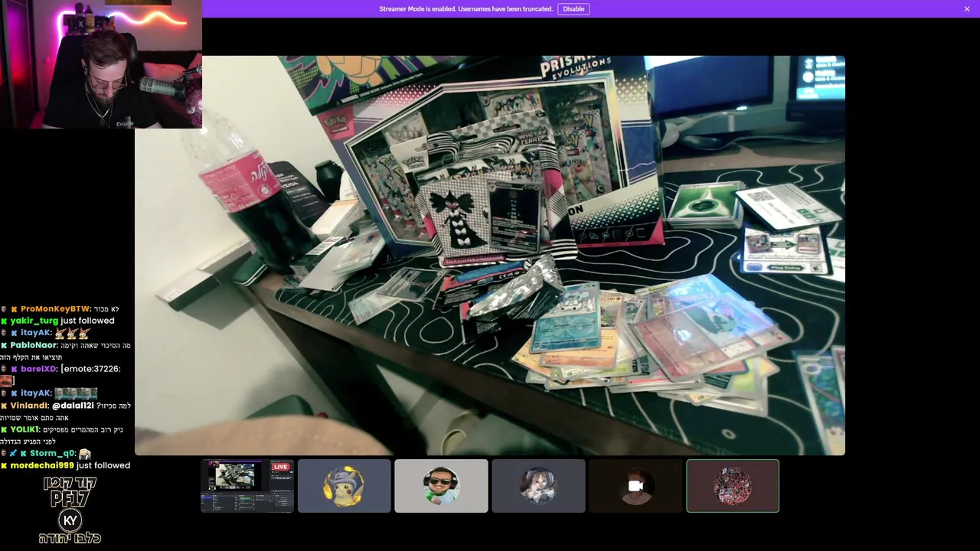This screenshot has height=551, width=980.
Task: Select the anime character avatar tile
Action: tap(538, 486)
